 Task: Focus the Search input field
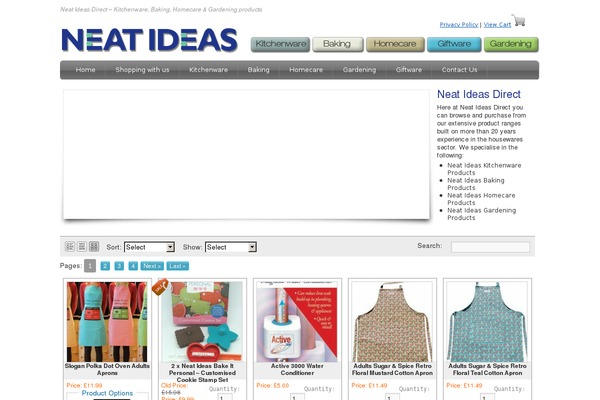(490, 247)
